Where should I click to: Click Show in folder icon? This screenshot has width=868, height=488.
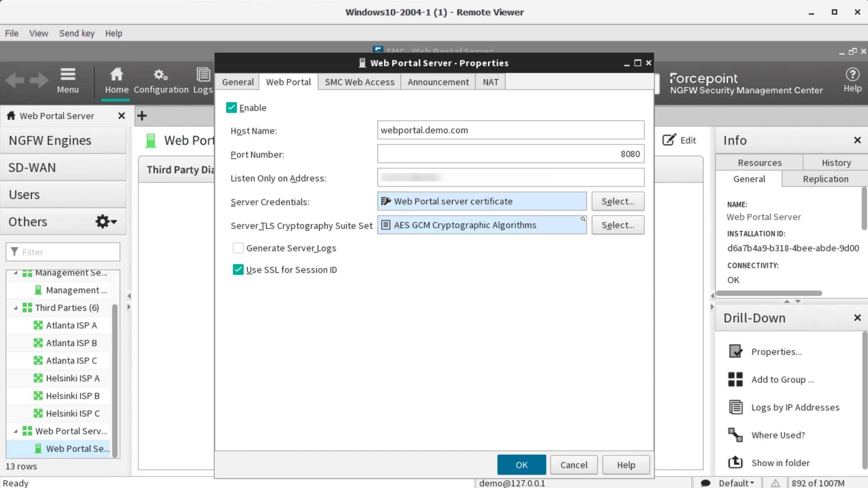coord(736,462)
